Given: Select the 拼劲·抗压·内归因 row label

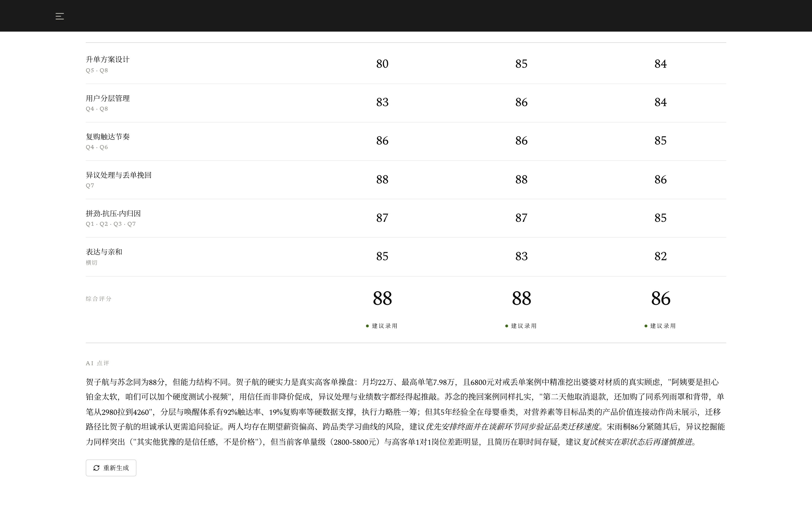Looking at the screenshot, I should pos(113,213).
